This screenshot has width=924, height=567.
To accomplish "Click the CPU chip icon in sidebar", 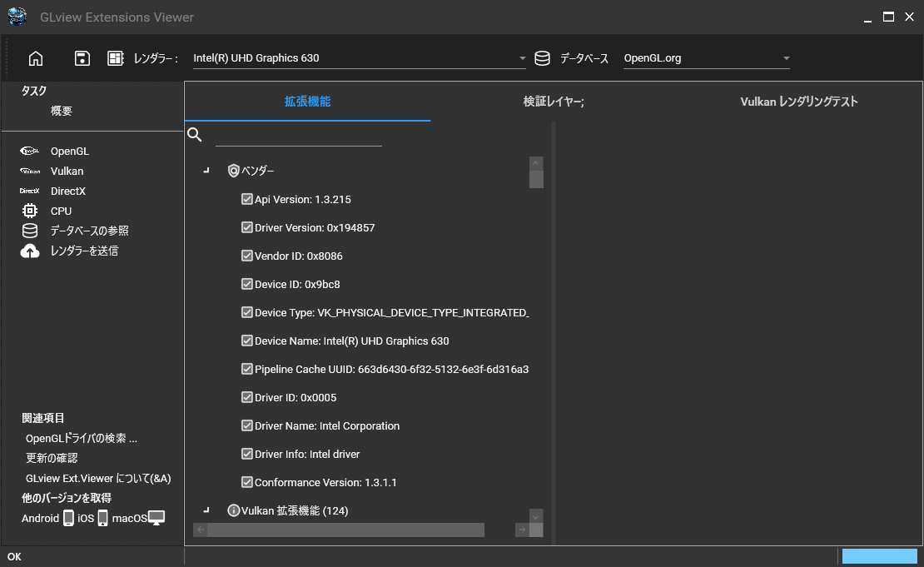I will pyautogui.click(x=29, y=211).
